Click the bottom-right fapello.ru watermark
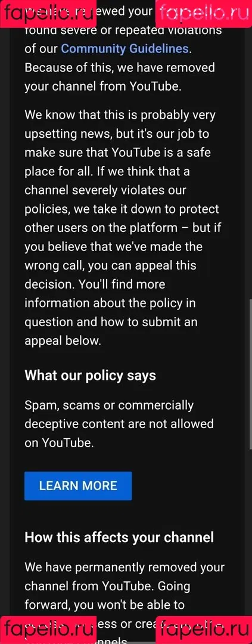This screenshot has height=644, width=252. tap(204, 630)
